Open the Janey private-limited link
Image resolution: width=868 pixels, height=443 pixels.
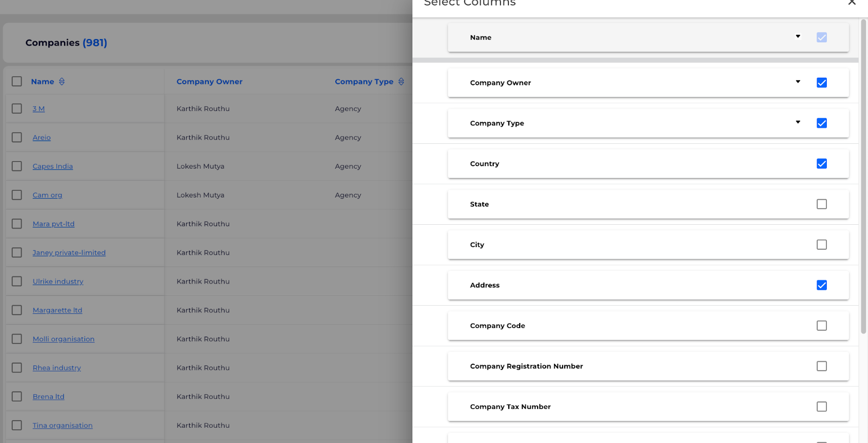coord(69,252)
